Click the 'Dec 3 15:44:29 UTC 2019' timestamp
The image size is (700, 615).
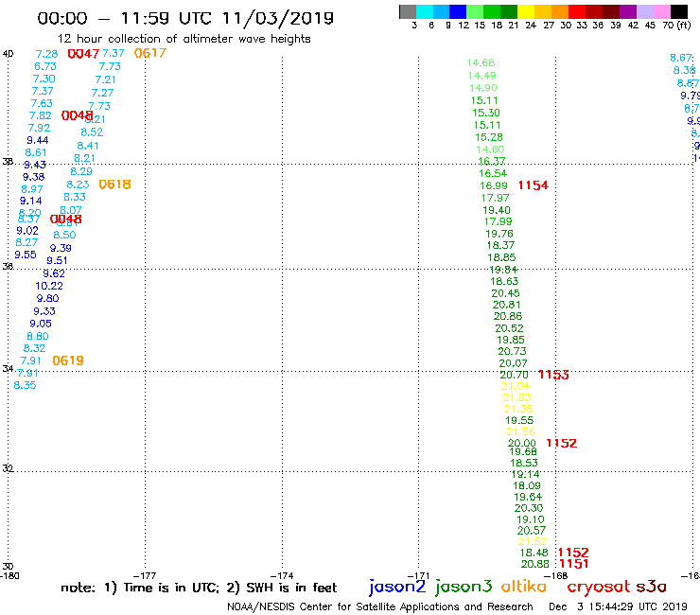(618, 606)
